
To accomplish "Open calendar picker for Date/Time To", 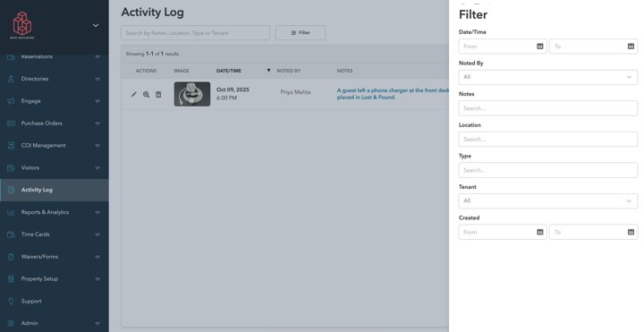I will click(x=631, y=47).
